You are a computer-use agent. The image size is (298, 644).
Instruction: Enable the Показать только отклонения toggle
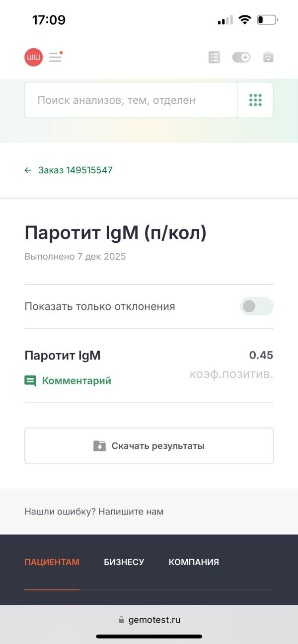tap(256, 306)
